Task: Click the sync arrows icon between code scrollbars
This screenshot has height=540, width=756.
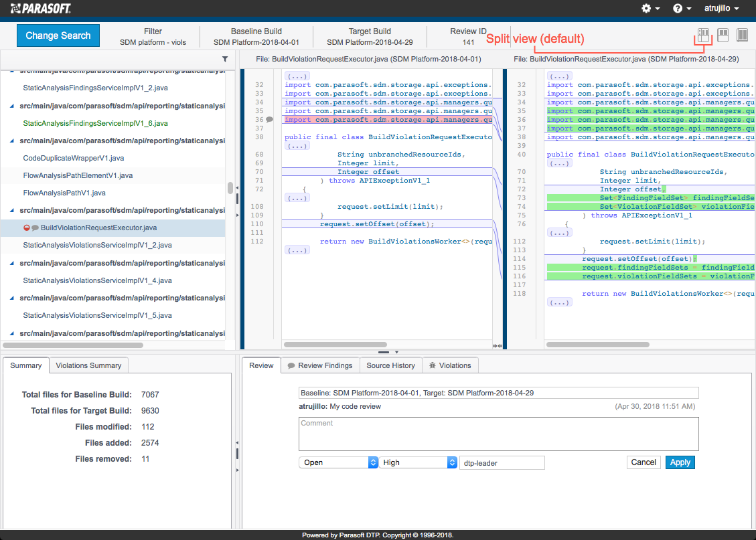Action: (x=498, y=346)
